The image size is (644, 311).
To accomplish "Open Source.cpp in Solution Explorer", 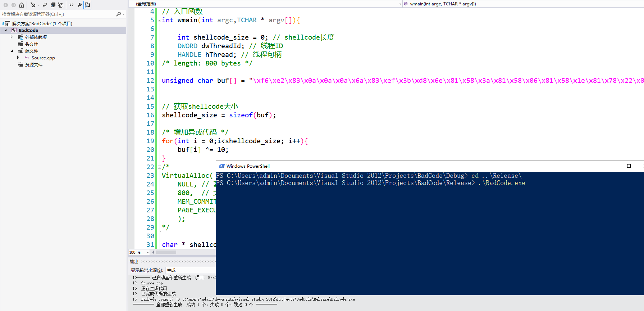I will click(x=43, y=58).
